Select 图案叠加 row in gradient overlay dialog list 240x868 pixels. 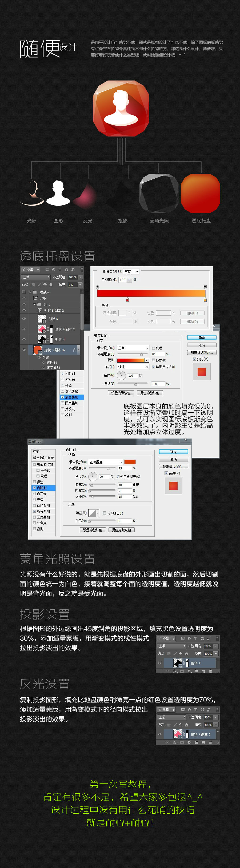pyautogui.click(x=72, y=403)
